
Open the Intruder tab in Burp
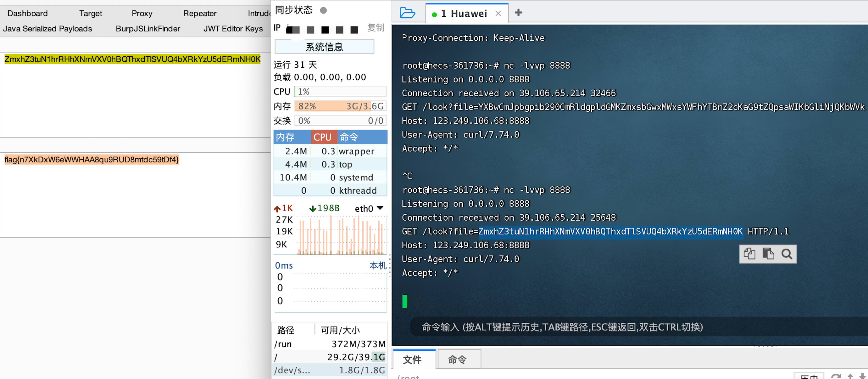tap(259, 14)
